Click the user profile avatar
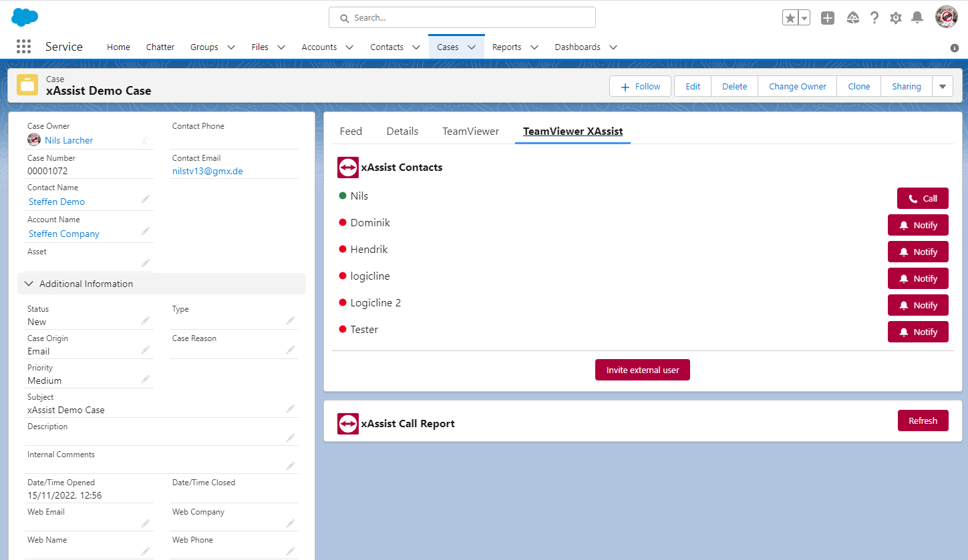 [946, 17]
